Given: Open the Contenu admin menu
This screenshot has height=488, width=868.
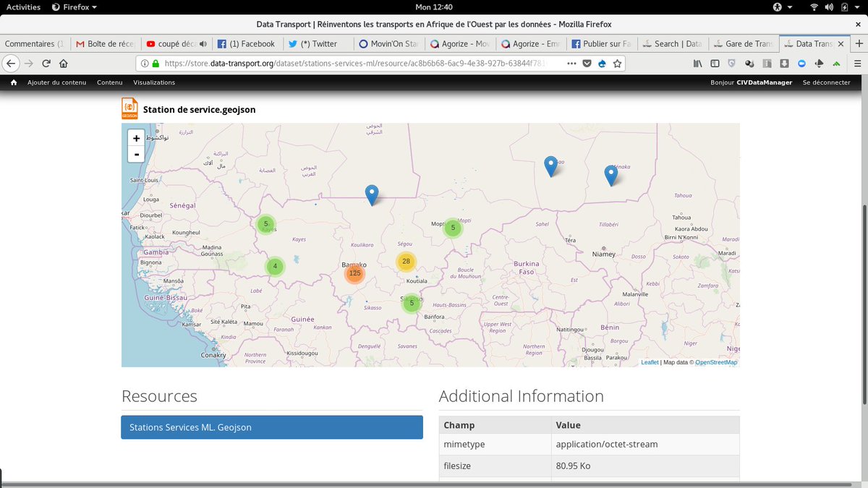Looking at the screenshot, I should pos(110,82).
